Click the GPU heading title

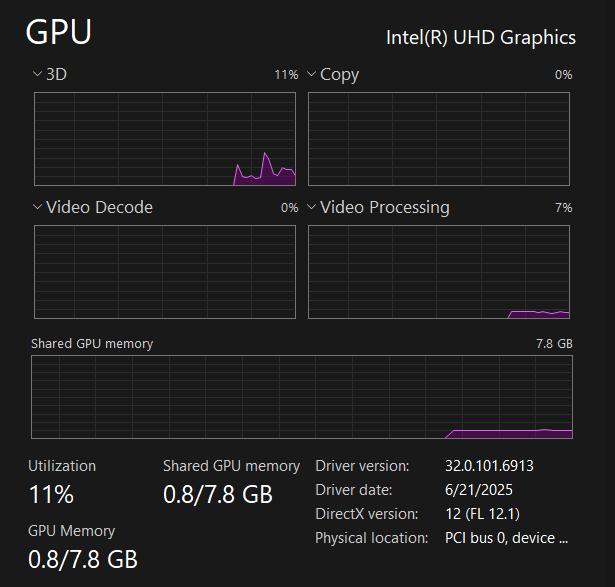[x=58, y=33]
